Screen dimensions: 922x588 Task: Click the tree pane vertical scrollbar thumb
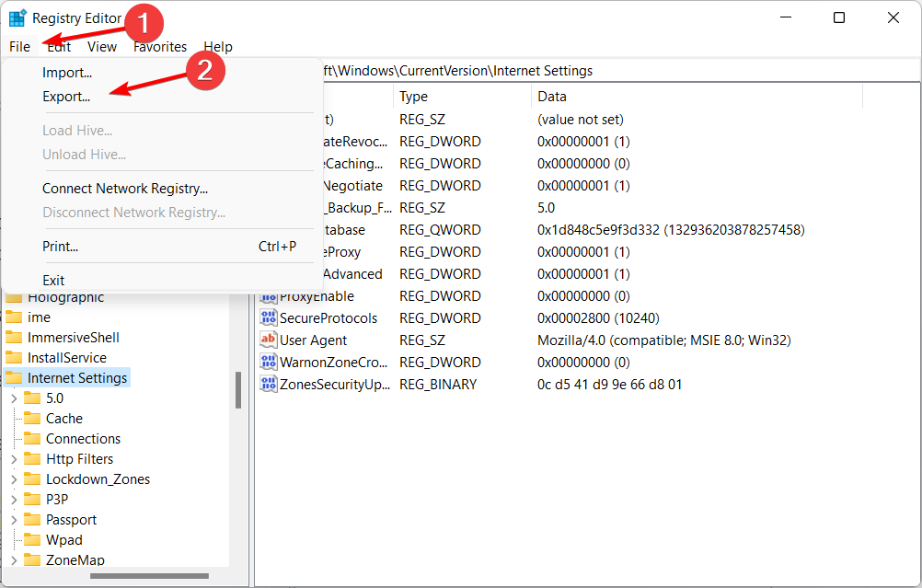(x=238, y=390)
